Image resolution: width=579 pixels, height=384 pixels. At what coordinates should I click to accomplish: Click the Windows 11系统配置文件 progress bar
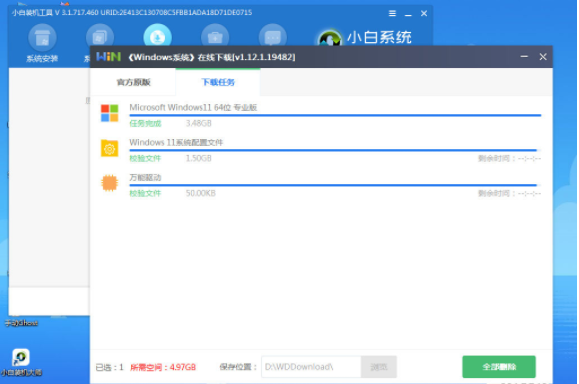(335, 150)
